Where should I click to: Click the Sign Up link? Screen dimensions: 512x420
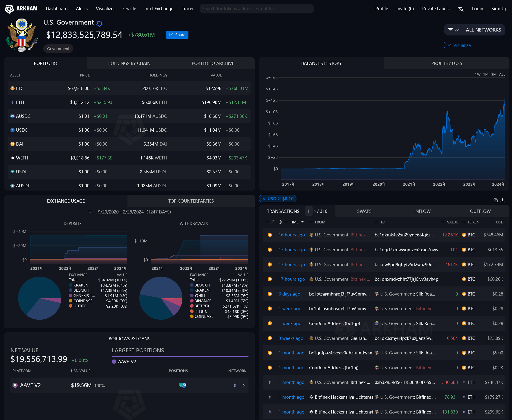499,9
